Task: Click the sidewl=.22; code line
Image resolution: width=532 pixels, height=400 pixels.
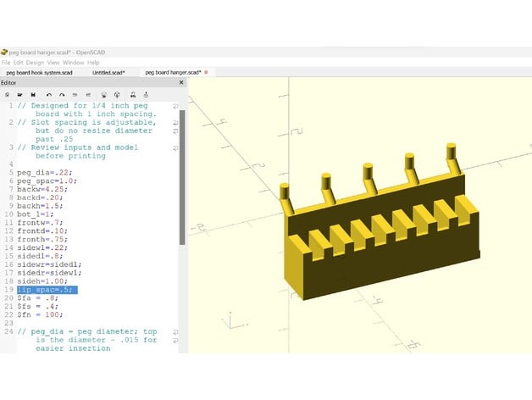Action: [x=42, y=247]
